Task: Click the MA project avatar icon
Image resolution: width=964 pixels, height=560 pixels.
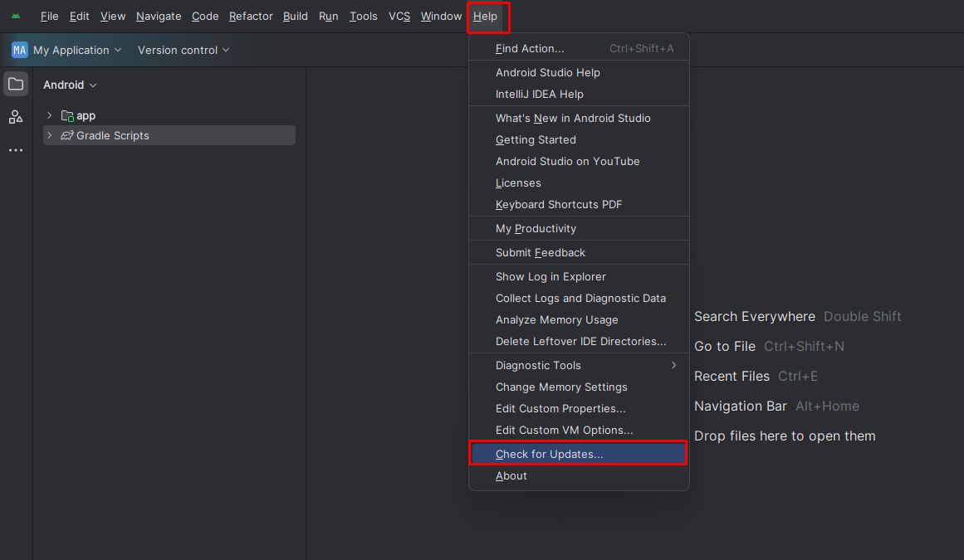Action: tap(20, 50)
